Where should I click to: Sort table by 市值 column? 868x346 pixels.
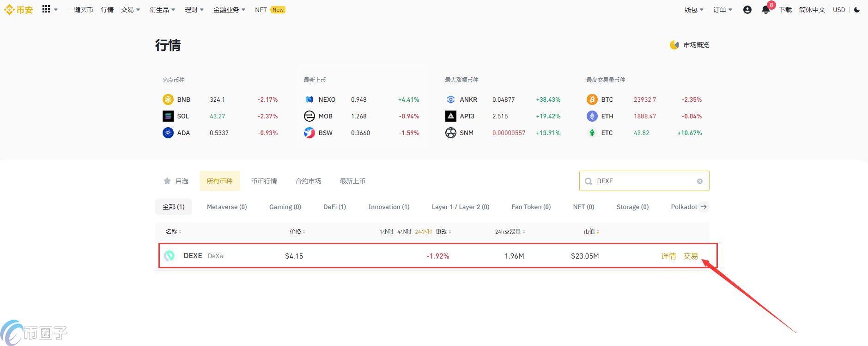pyautogui.click(x=591, y=232)
